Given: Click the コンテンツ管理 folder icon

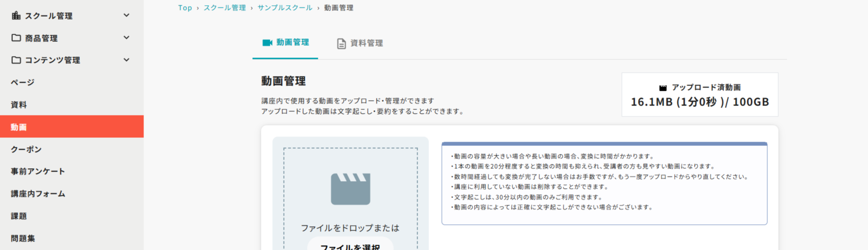Looking at the screenshot, I should pos(16,60).
